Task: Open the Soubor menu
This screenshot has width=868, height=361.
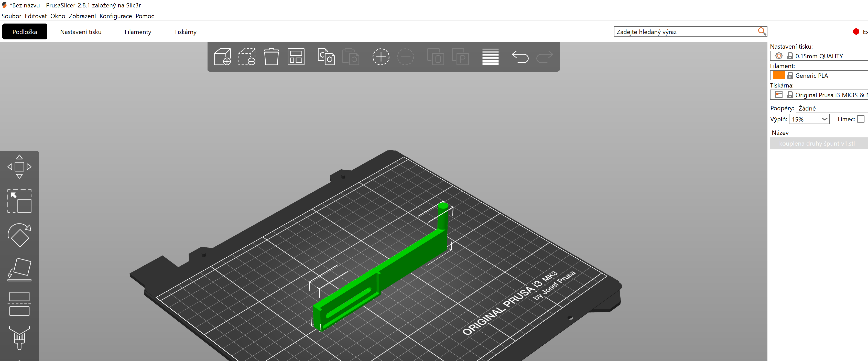Action: pos(11,16)
